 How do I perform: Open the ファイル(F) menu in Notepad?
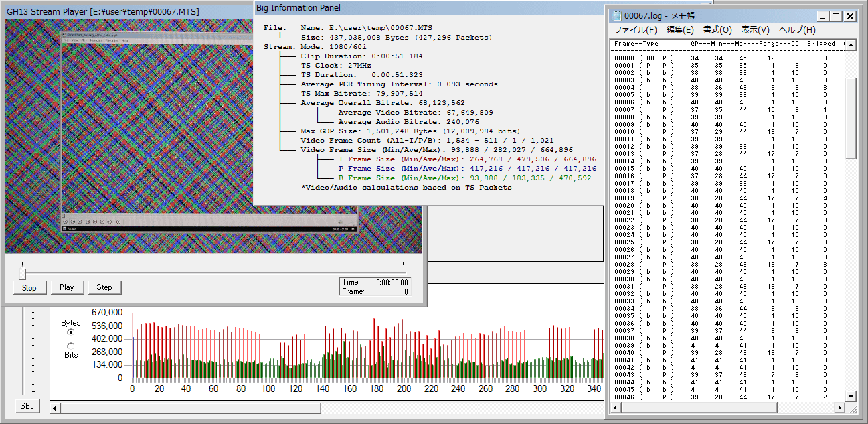click(x=635, y=30)
